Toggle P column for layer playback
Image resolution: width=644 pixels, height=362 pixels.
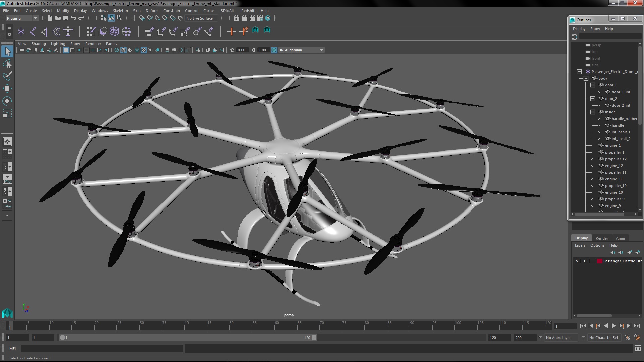(x=585, y=261)
